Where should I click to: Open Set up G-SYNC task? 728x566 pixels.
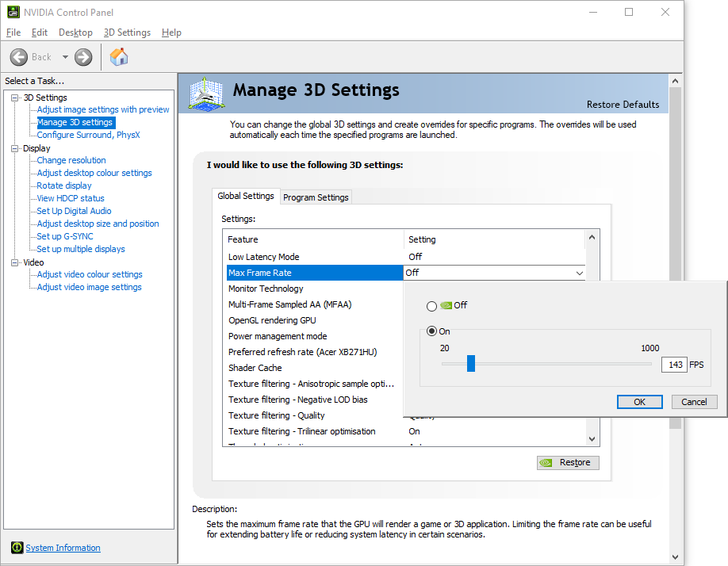click(64, 236)
